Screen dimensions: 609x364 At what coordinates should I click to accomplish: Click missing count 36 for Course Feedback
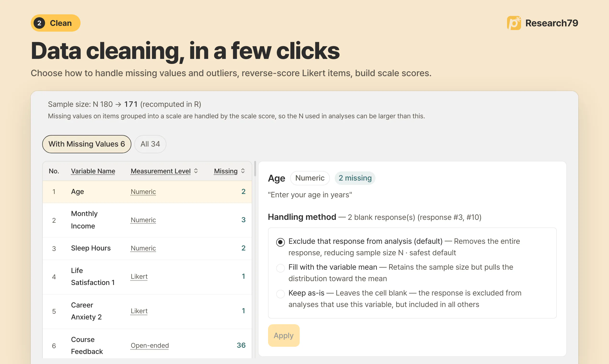(241, 345)
